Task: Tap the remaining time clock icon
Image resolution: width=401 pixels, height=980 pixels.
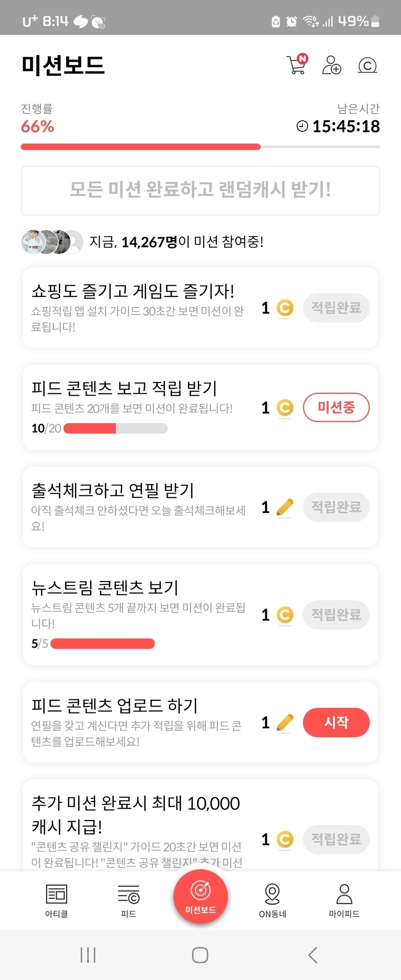Action: 302,127
